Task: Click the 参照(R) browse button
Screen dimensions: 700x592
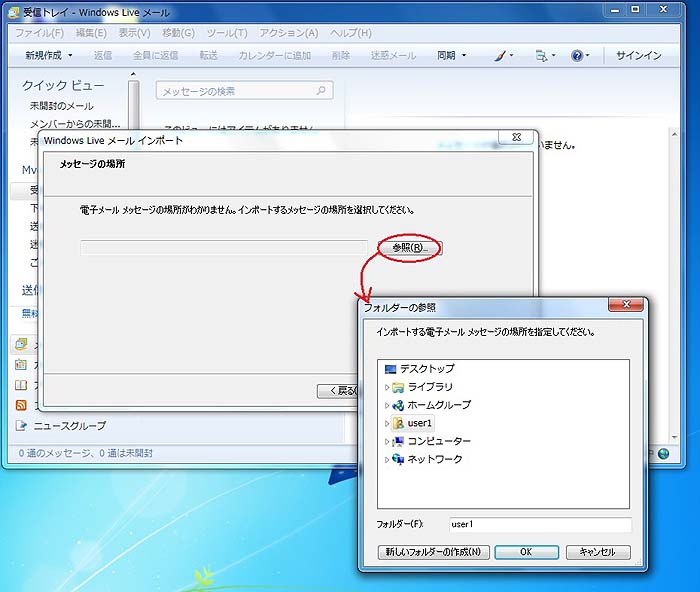Action: pos(409,247)
